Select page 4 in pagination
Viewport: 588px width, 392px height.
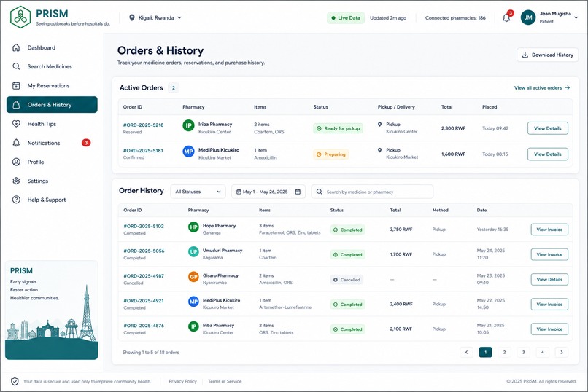tap(542, 352)
